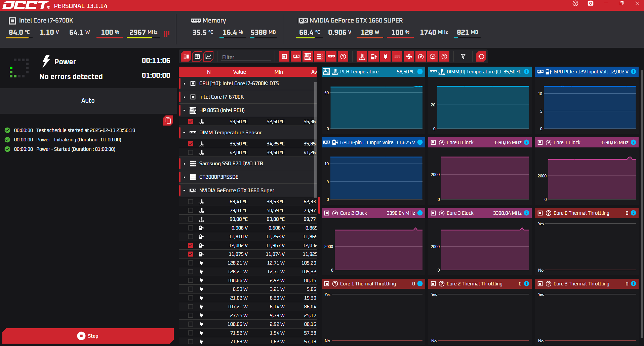
Task: Toggle GPU sensors filter icon
Action: tap(296, 57)
